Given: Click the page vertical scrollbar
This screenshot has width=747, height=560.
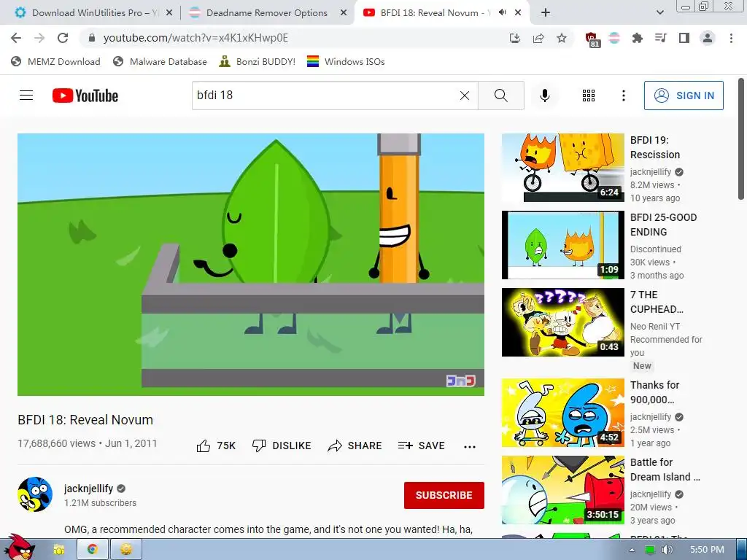Looking at the screenshot, I should point(741,139).
